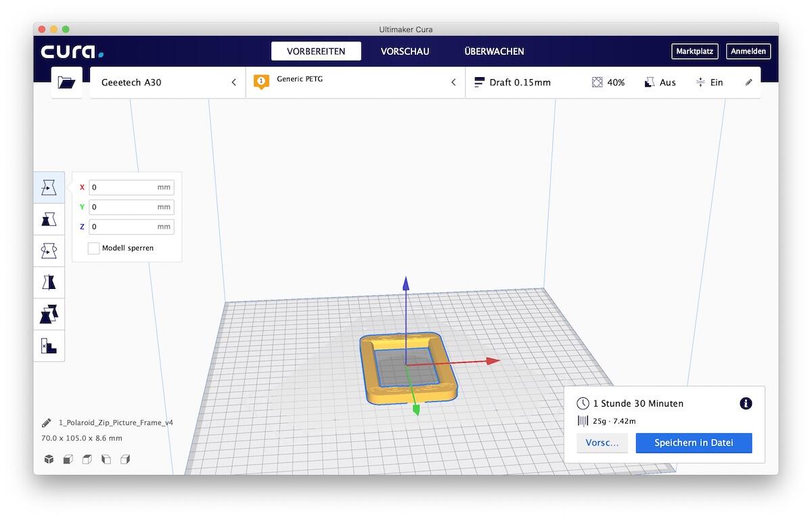The height and width of the screenshot is (519, 812).
Task: Open per-model settings tool
Action: (x=49, y=314)
